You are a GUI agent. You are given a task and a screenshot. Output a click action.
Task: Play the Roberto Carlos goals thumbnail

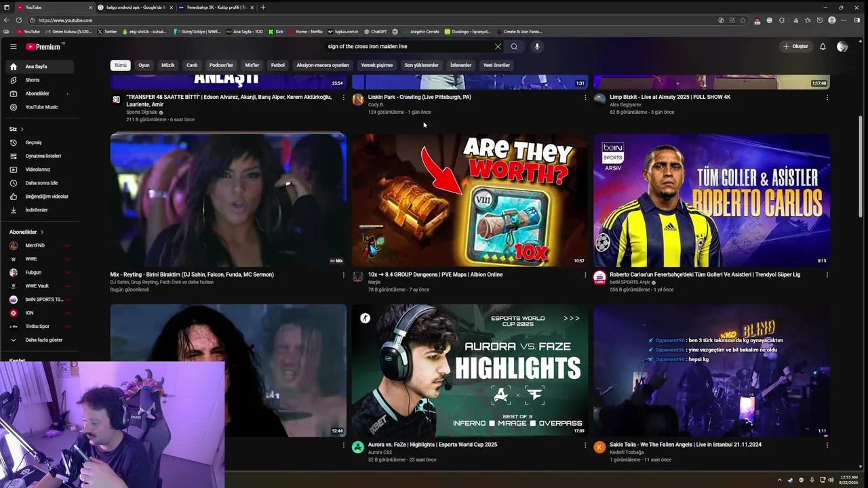711,200
